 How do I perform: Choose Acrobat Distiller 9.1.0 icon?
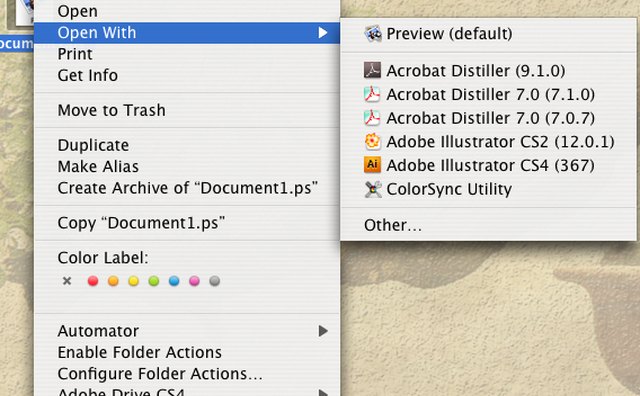click(x=372, y=71)
